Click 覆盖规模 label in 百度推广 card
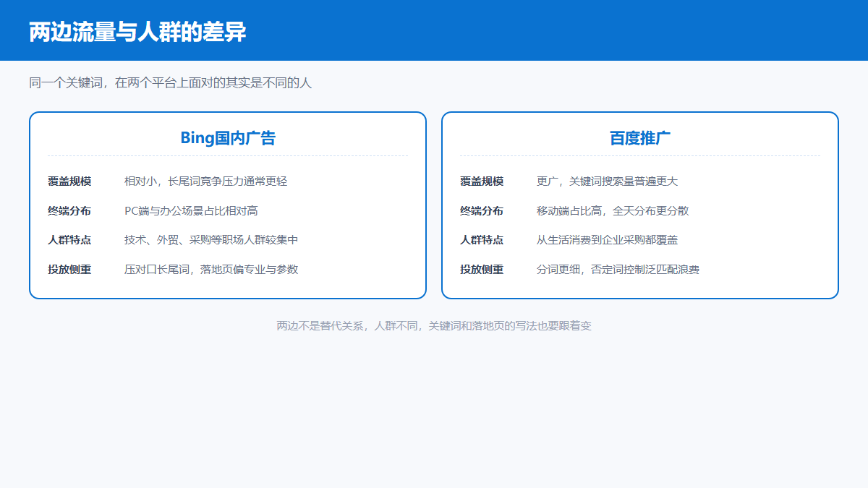Image resolution: width=868 pixels, height=488 pixels. point(482,181)
